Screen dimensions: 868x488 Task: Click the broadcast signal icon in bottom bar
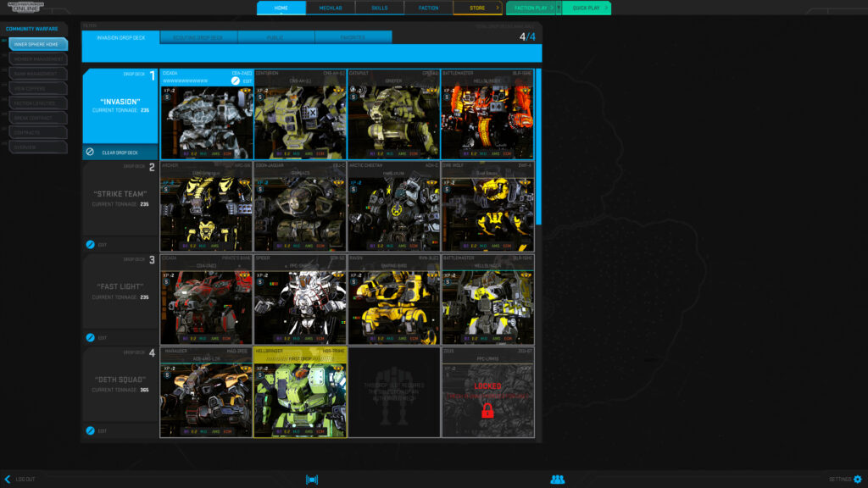312,480
